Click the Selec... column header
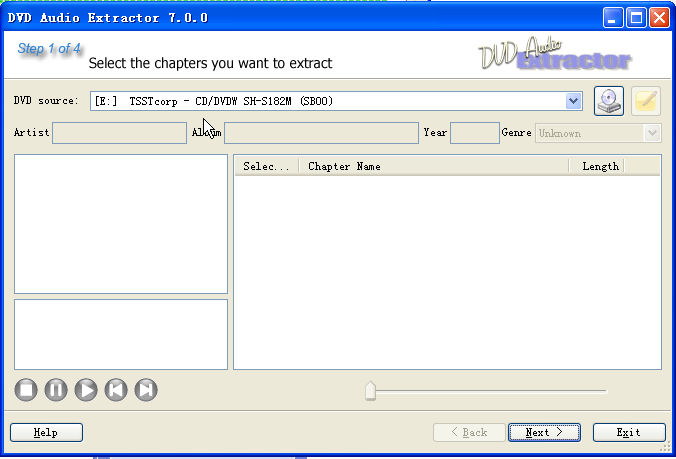The image size is (676, 459). 267,166
